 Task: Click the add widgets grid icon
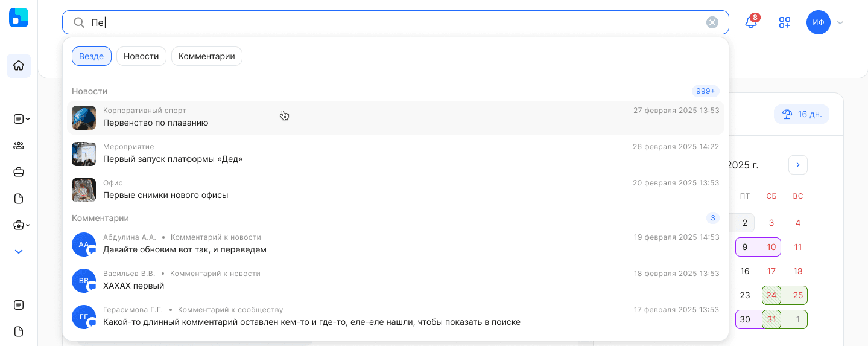click(x=785, y=22)
